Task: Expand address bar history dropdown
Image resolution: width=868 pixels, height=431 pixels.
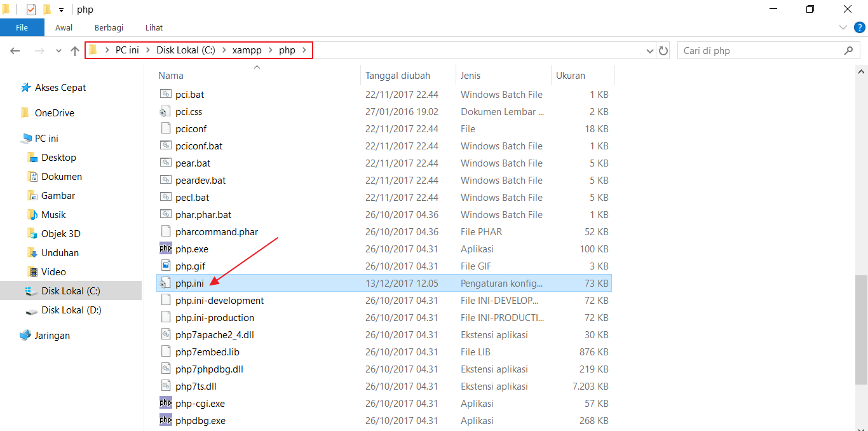Action: tap(649, 51)
